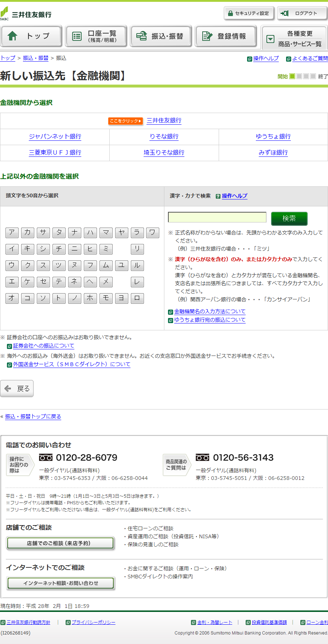The height and width of the screenshot is (644, 328).
Task: Open the 操作ヘルプ link beside よくあるご質問
Action: click(266, 58)
